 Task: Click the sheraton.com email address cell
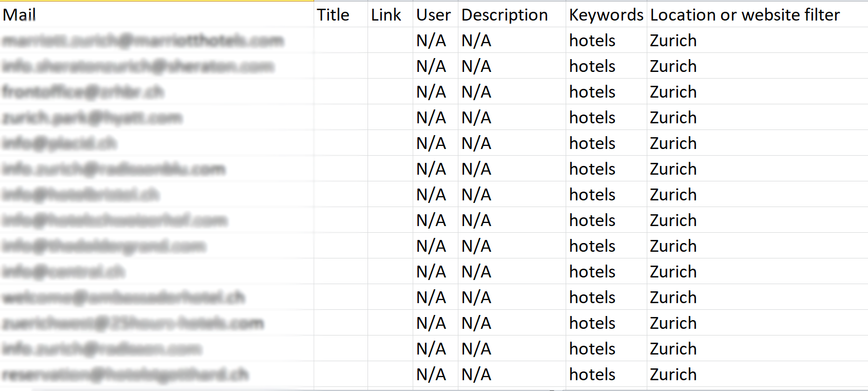(138, 66)
